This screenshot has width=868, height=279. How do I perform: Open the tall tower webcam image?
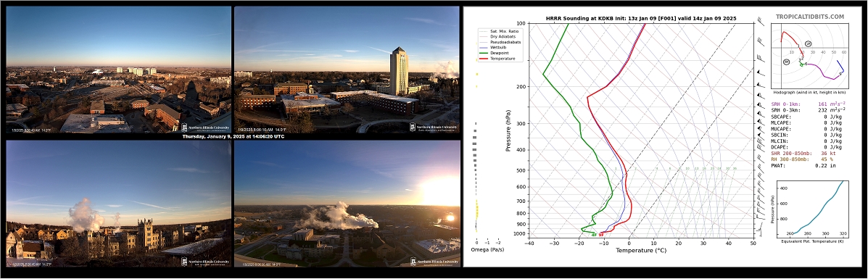(347, 69)
